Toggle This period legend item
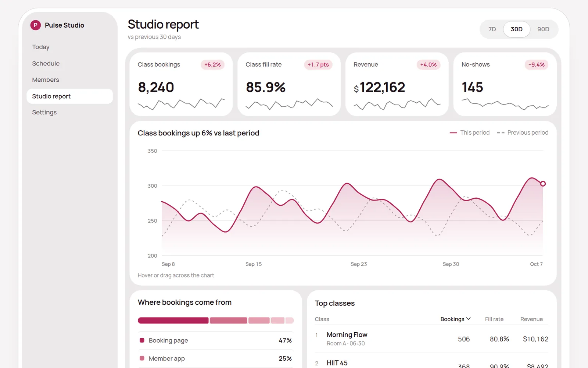 469,132
